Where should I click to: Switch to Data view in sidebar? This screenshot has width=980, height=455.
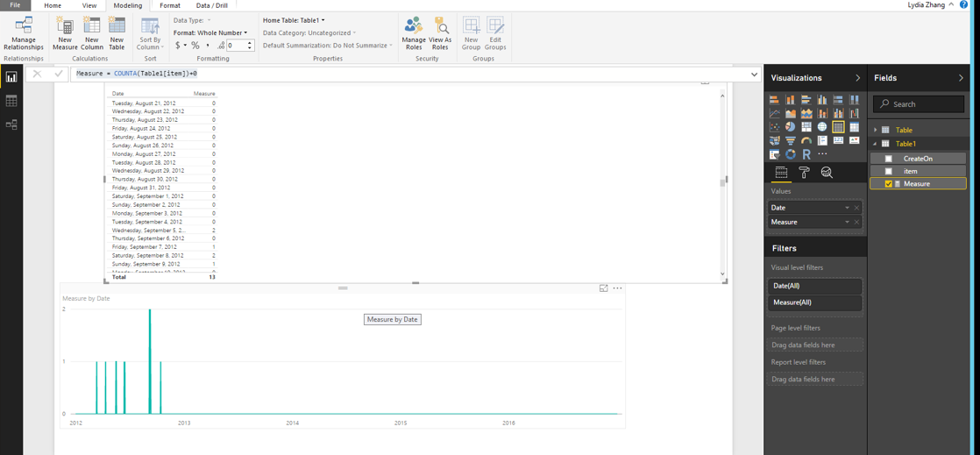pyautogui.click(x=11, y=101)
